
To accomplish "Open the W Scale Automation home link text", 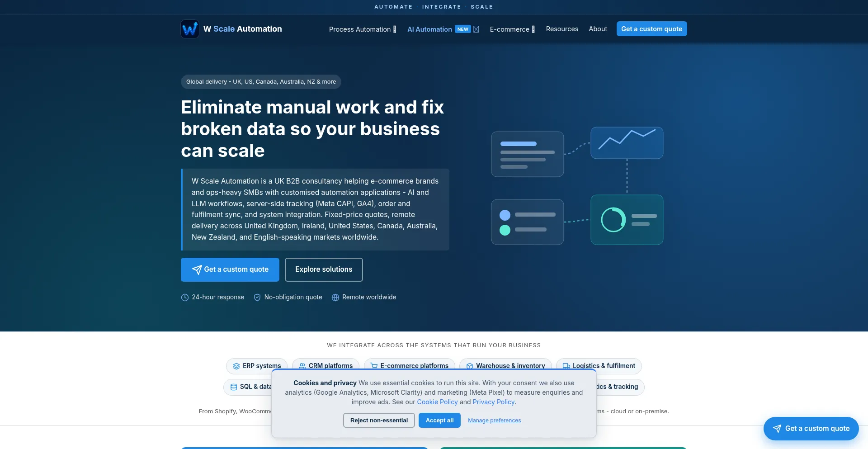I will click(x=242, y=29).
